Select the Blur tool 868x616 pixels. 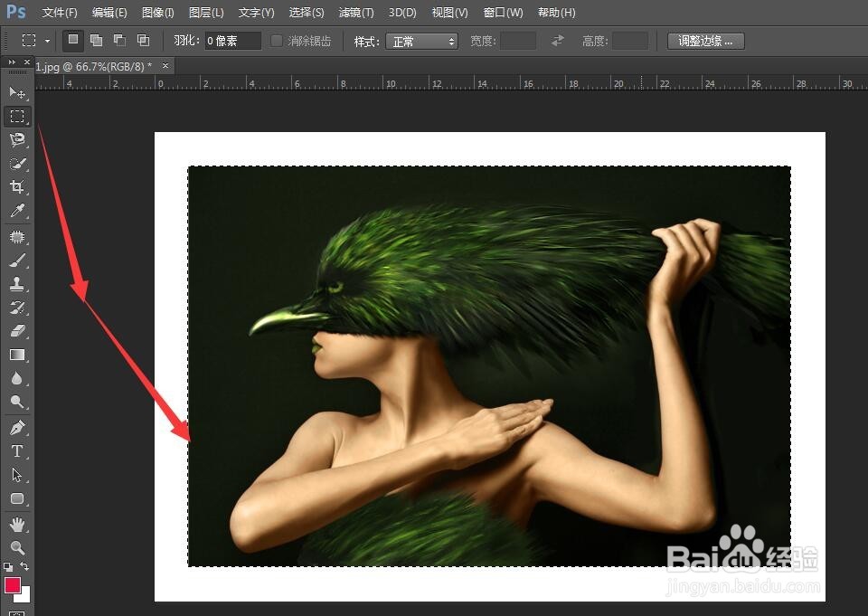pos(17,378)
